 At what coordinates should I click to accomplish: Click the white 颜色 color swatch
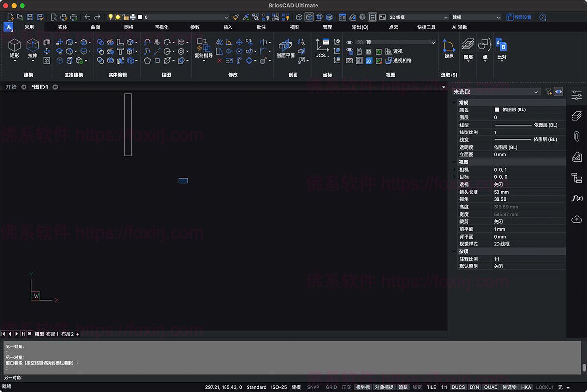[497, 110]
